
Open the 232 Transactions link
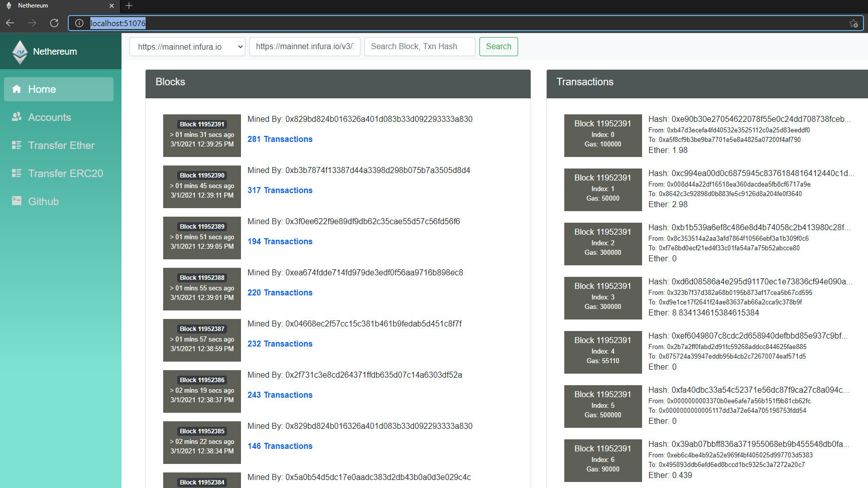280,344
